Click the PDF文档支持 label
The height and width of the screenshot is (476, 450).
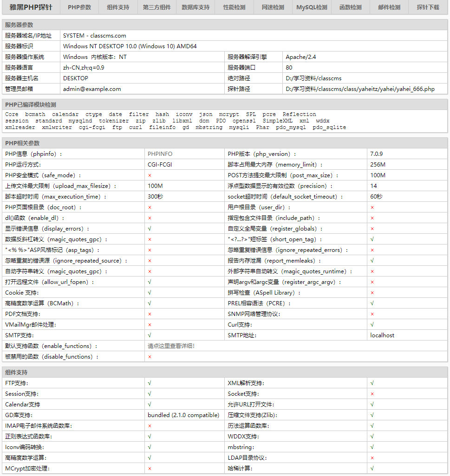[x=23, y=314]
